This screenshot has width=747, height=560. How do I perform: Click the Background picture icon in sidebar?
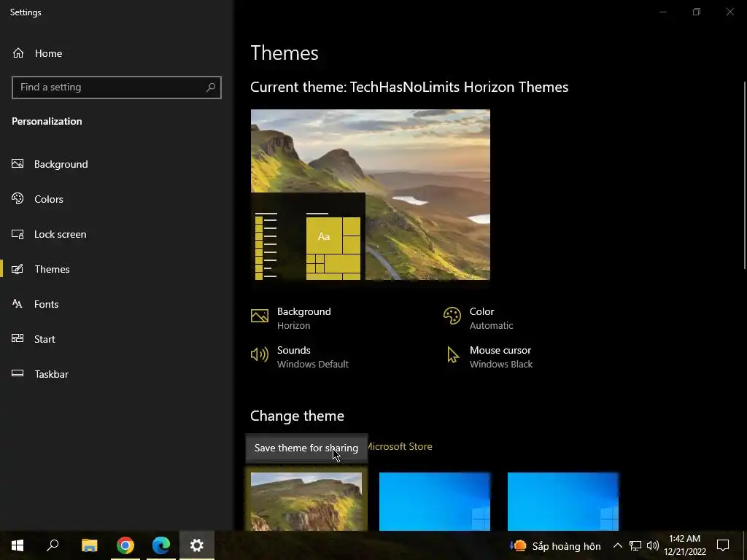[18, 164]
